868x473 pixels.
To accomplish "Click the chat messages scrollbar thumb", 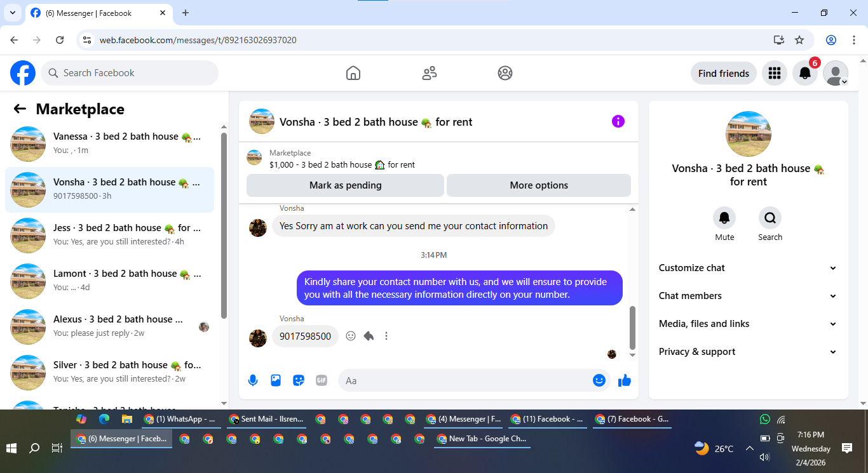I will (632, 328).
